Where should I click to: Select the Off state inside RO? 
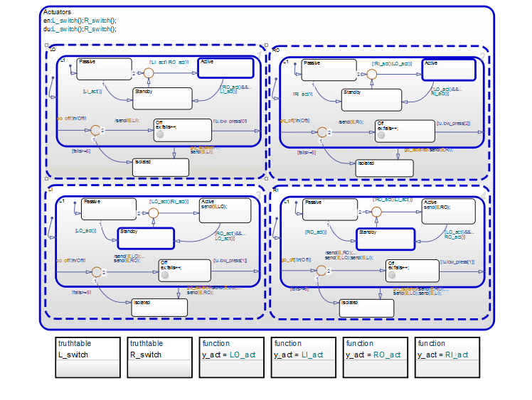pos(405,131)
